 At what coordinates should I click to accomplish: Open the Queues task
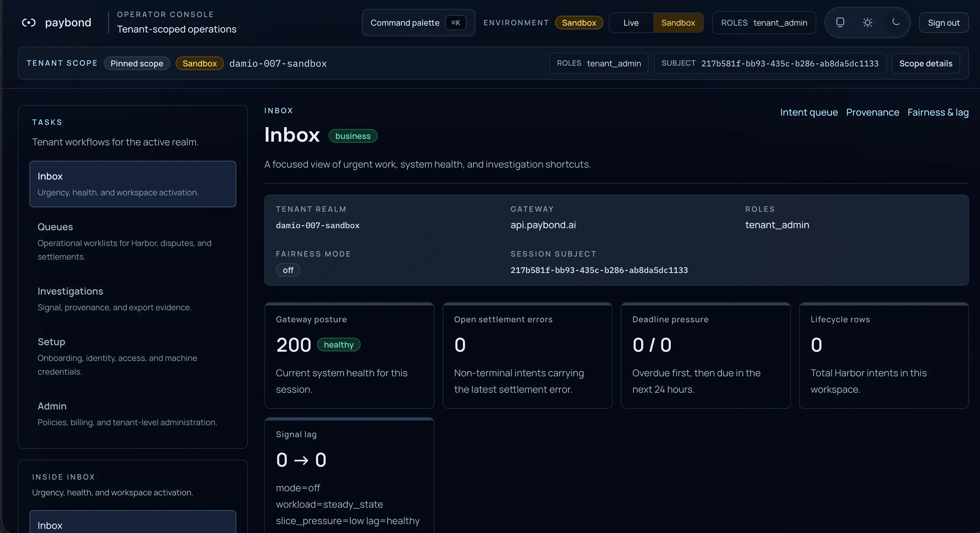(x=133, y=242)
